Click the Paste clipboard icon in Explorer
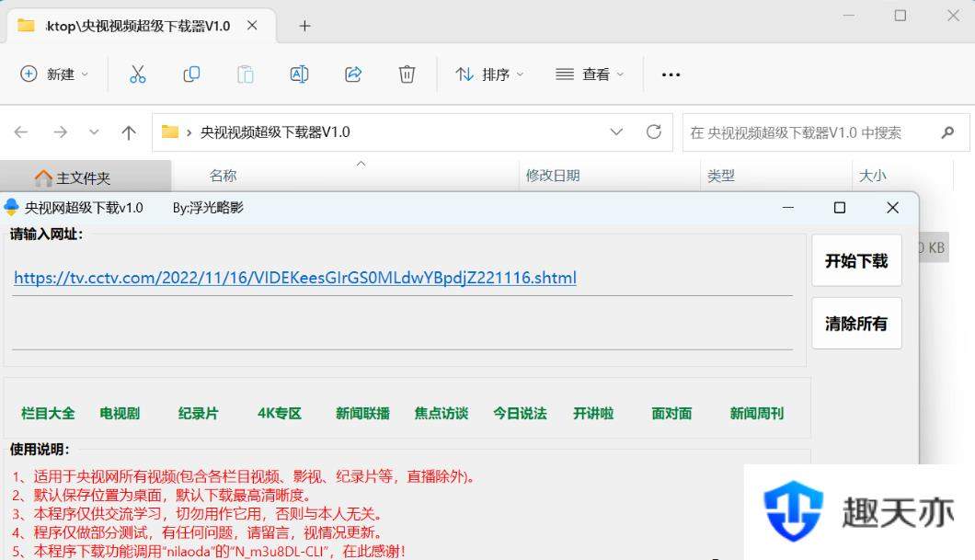 [245, 74]
